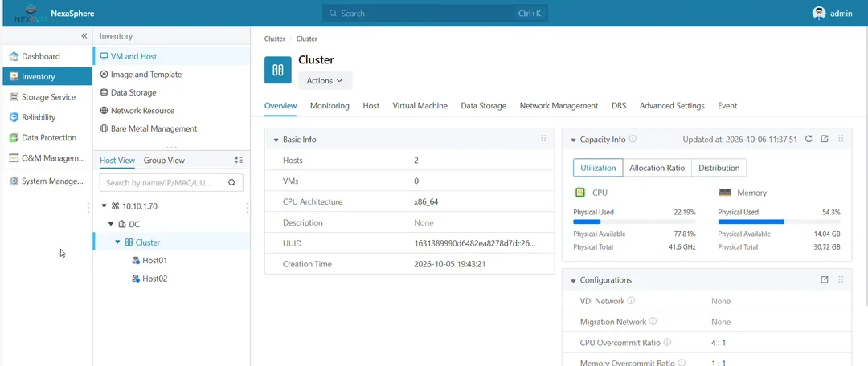The width and height of the screenshot is (868, 366).
Task: Open Capacity Info in pop-out view
Action: pos(825,140)
